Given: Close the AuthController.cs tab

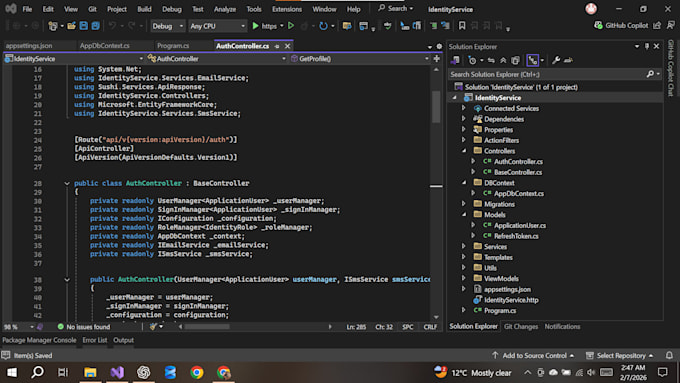Looking at the screenshot, I should (x=288, y=46).
